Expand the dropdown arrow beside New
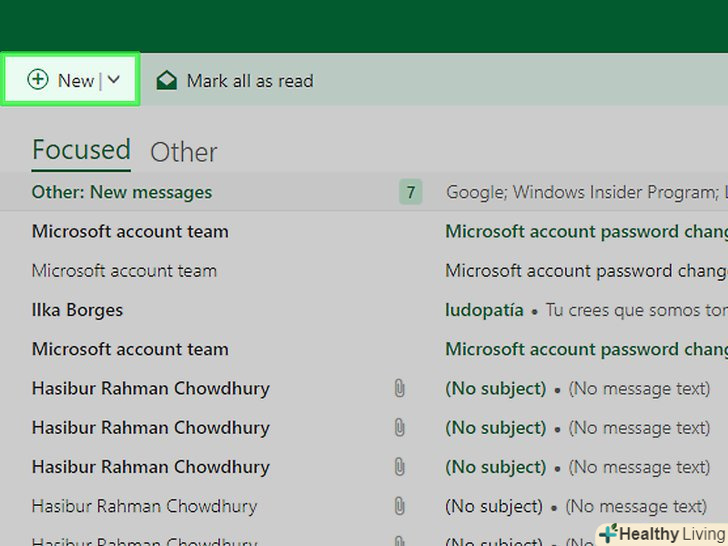Image resolution: width=728 pixels, height=546 pixels. [x=114, y=80]
